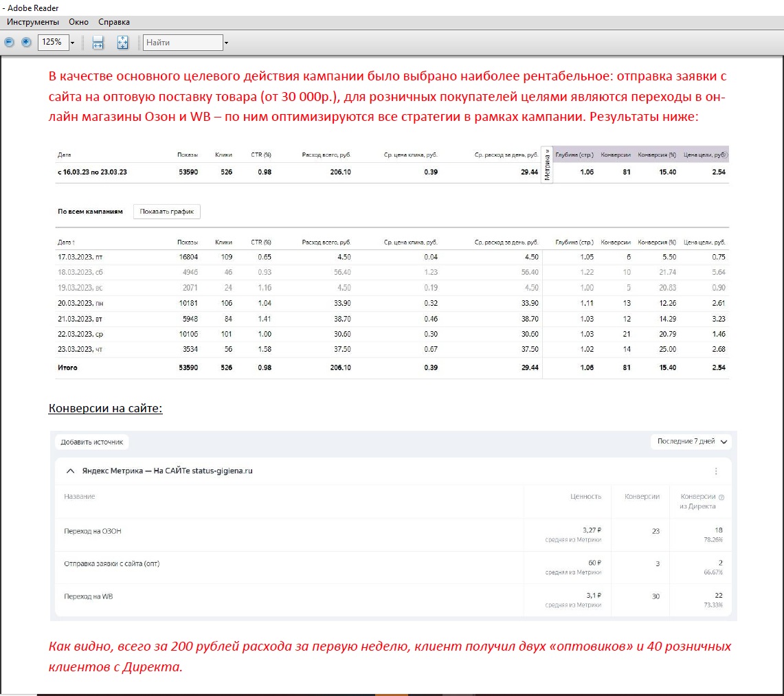784x696 pixels.
Task: Click the fit full page icon
Action: (122, 43)
